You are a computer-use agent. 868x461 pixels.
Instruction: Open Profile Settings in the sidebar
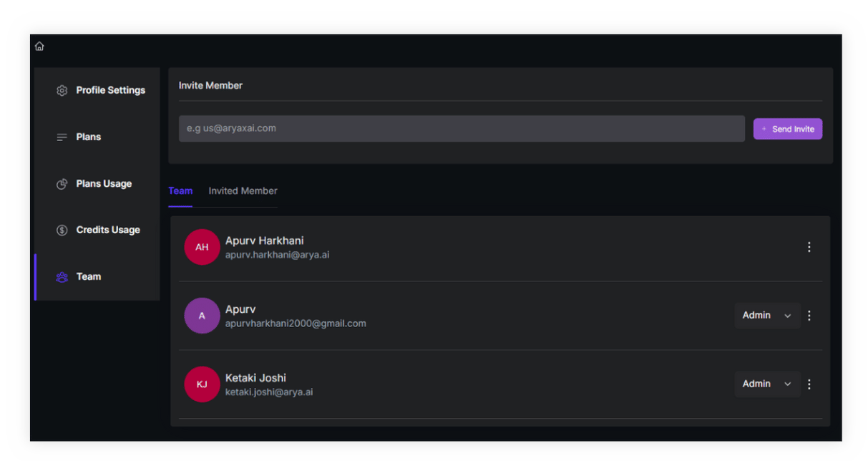pyautogui.click(x=97, y=91)
